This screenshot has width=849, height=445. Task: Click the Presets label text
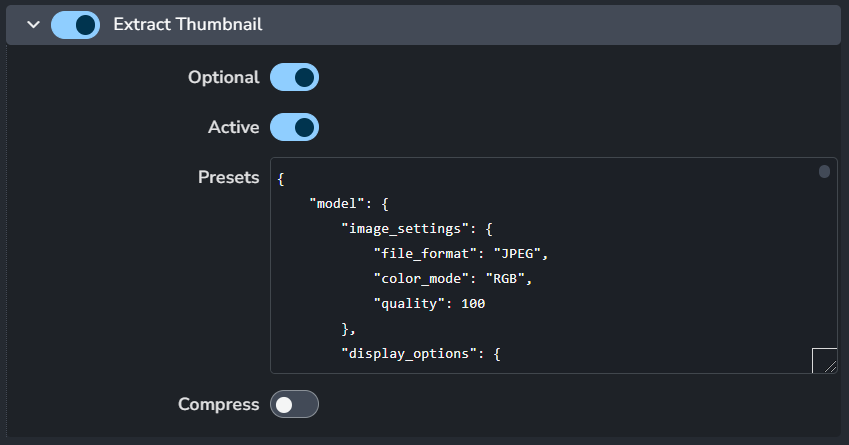click(228, 177)
